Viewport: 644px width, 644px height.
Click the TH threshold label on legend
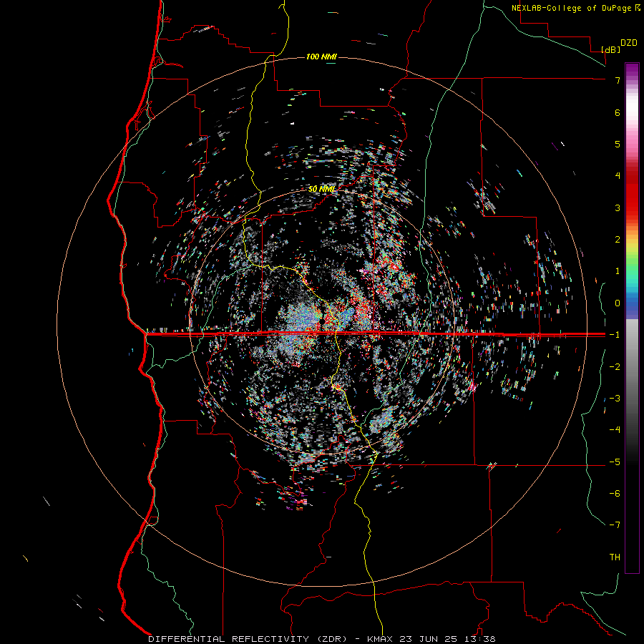click(615, 557)
